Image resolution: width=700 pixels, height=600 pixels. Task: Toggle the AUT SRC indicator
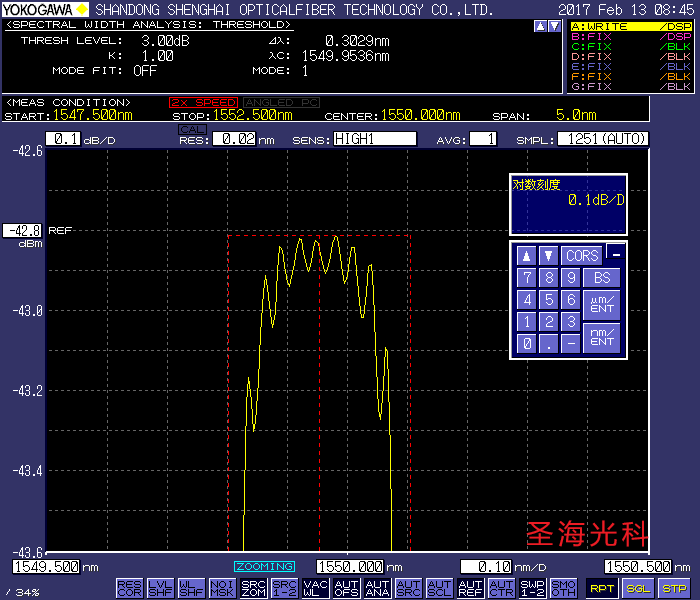408,588
